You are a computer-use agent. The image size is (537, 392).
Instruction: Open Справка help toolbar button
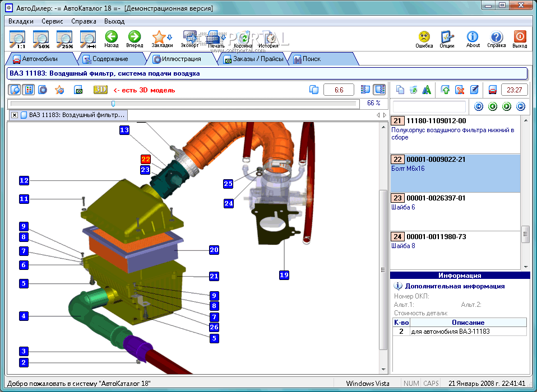pyautogui.click(x=496, y=39)
